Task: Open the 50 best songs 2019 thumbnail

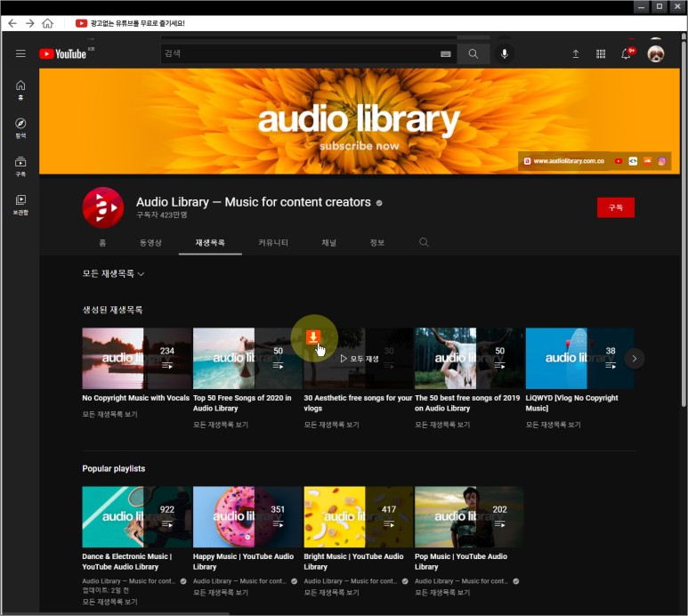Action: pyautogui.click(x=469, y=358)
